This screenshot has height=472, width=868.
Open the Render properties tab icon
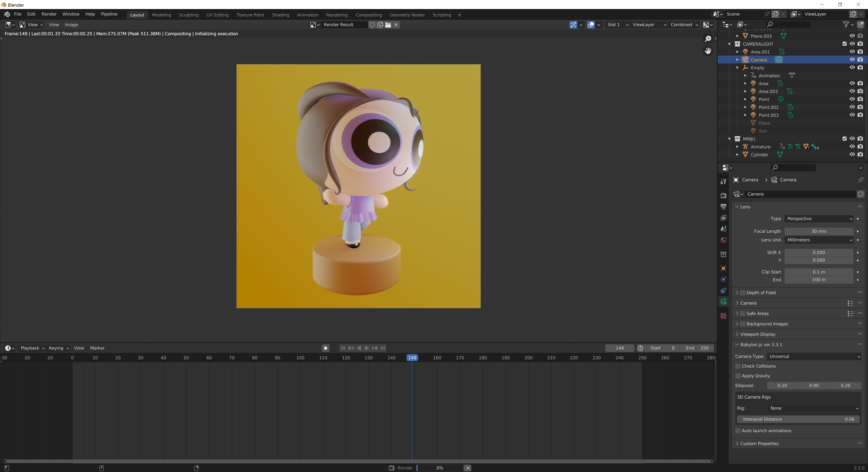pyautogui.click(x=723, y=196)
